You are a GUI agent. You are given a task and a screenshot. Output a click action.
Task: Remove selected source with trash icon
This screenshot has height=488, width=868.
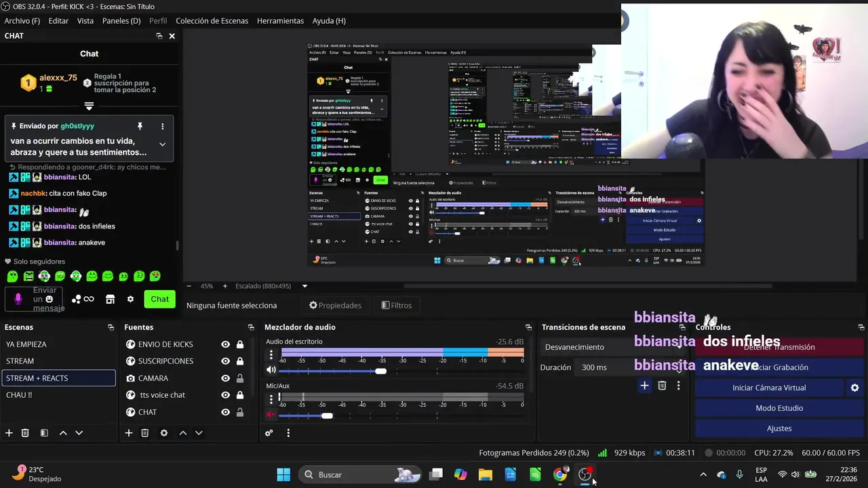[144, 433]
